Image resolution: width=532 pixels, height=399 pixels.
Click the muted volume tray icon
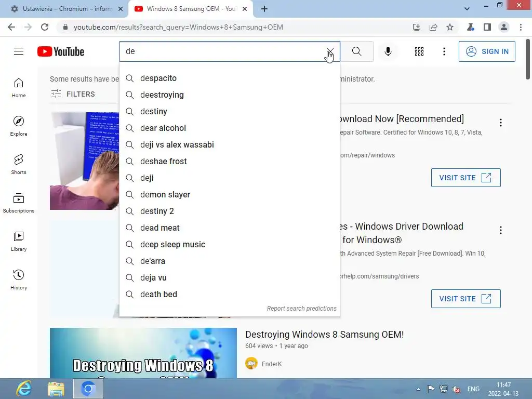[456, 389]
